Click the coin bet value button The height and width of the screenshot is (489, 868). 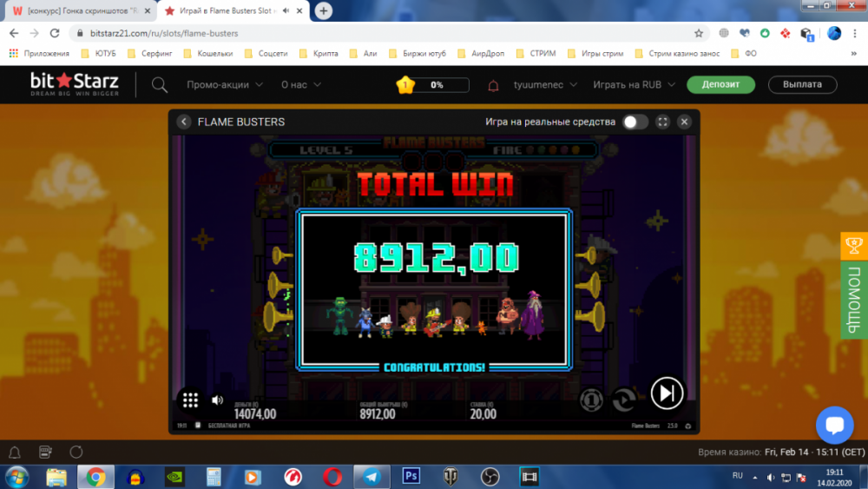pyautogui.click(x=590, y=400)
